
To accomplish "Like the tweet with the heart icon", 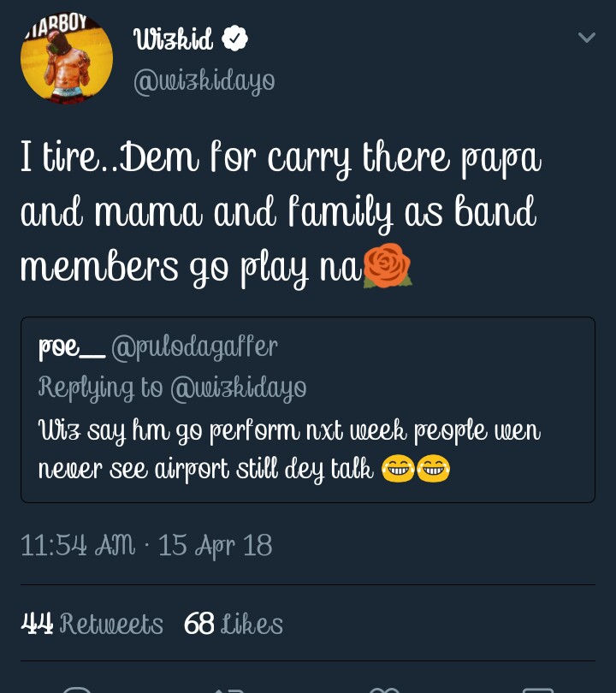I will [x=384, y=687].
